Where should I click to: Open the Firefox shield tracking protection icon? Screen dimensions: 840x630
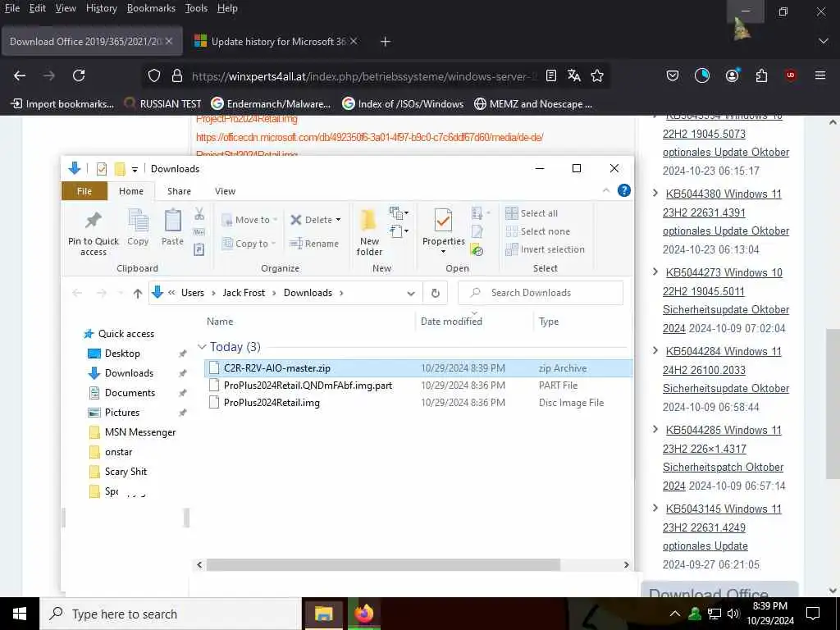(x=154, y=75)
